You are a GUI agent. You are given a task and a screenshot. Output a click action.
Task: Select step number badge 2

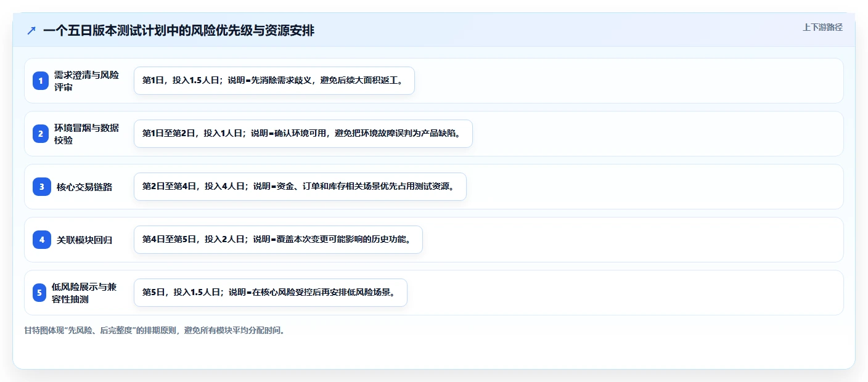[x=41, y=134]
